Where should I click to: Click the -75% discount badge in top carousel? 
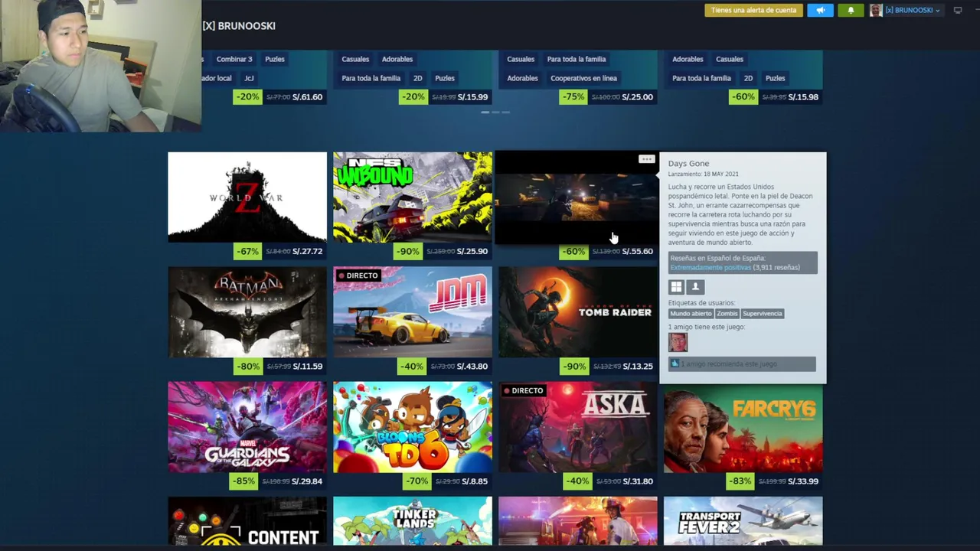573,97
